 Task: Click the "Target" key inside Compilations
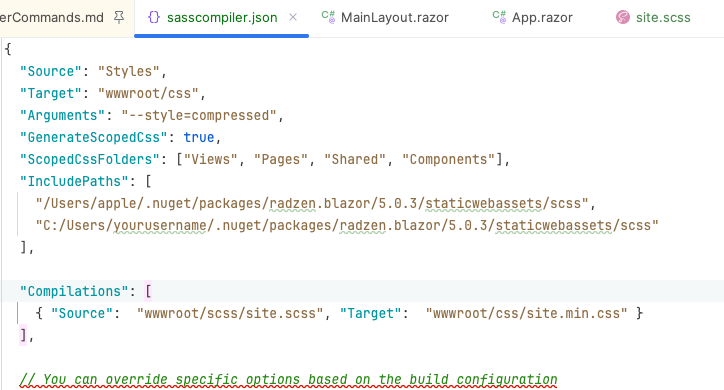click(370, 314)
